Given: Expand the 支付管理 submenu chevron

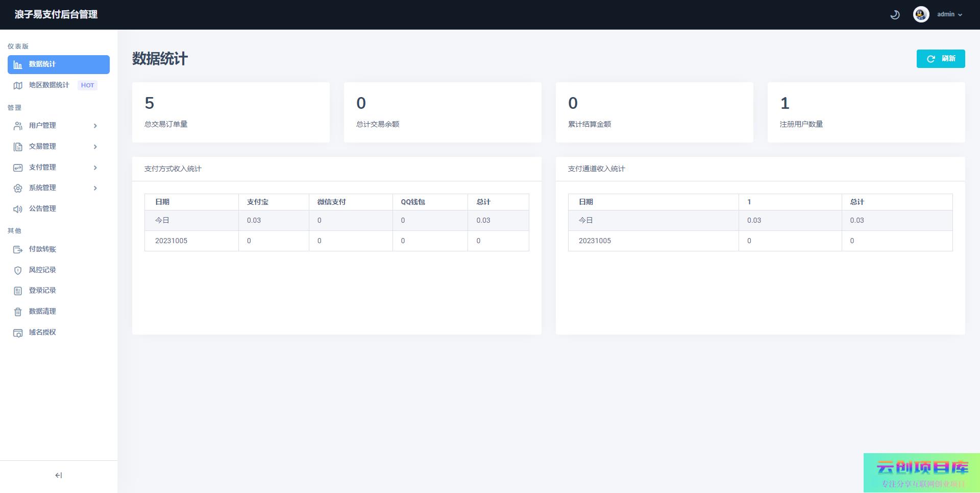Looking at the screenshot, I should click(95, 168).
